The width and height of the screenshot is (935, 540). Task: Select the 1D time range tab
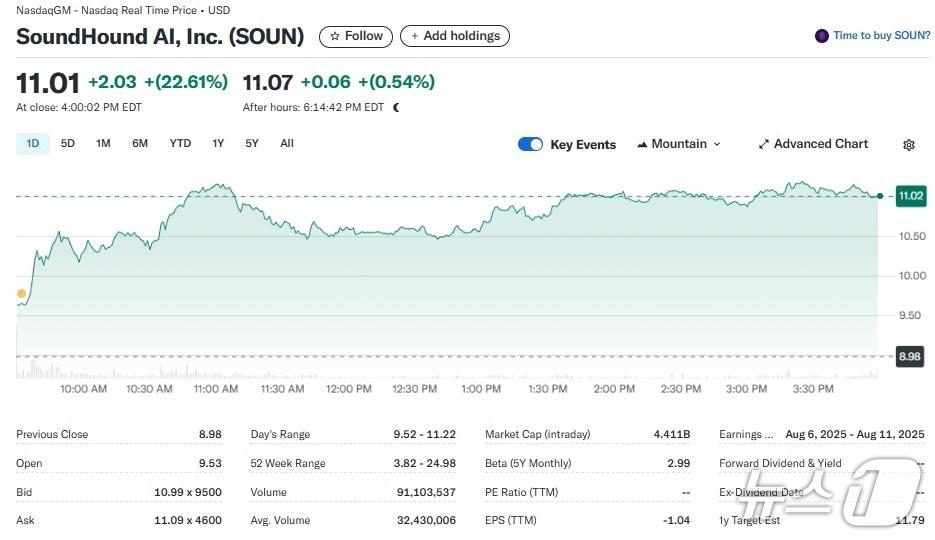point(33,143)
